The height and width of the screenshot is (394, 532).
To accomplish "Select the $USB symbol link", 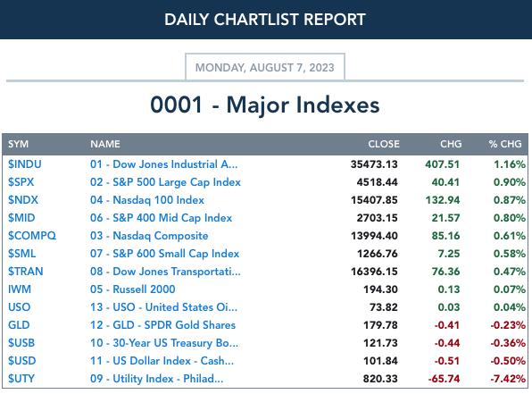I will click(21, 343).
